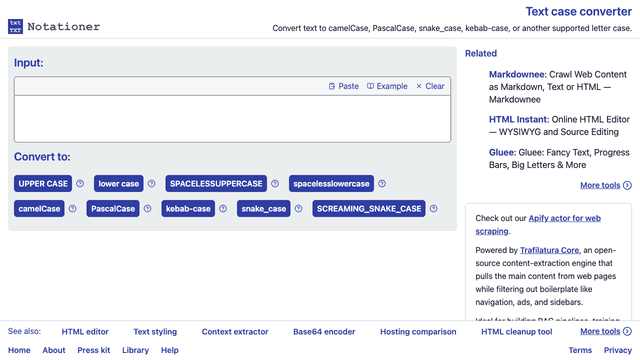Open help icon next to spacelesslowercase
Image resolution: width=640 pixels, height=360 pixels.
(382, 184)
